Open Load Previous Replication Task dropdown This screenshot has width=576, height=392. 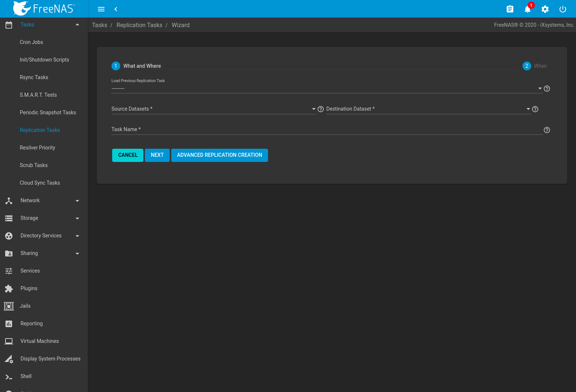pos(326,89)
